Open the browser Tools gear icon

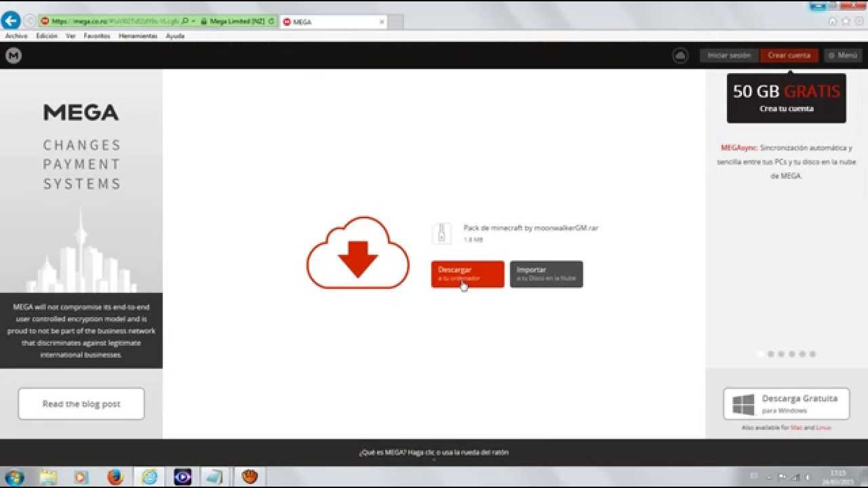(x=859, y=21)
